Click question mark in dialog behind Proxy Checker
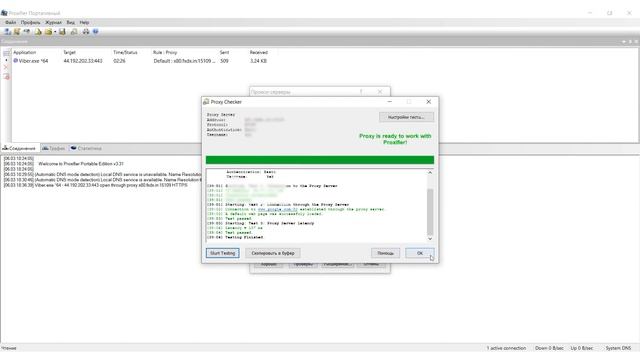This screenshot has width=640, height=360. click(361, 92)
